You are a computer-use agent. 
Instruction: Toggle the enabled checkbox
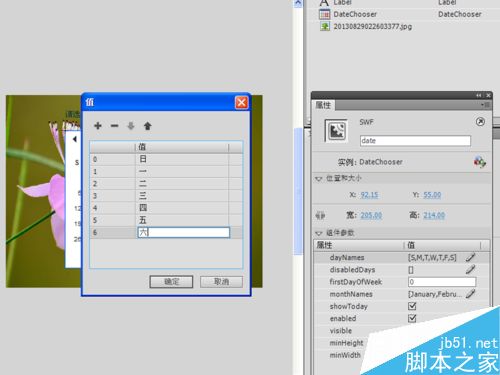pyautogui.click(x=412, y=318)
